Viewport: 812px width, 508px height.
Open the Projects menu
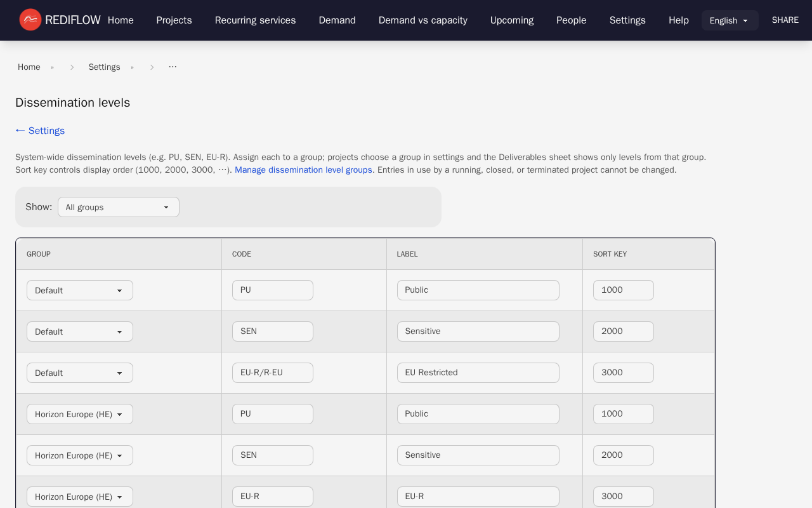pos(174,20)
